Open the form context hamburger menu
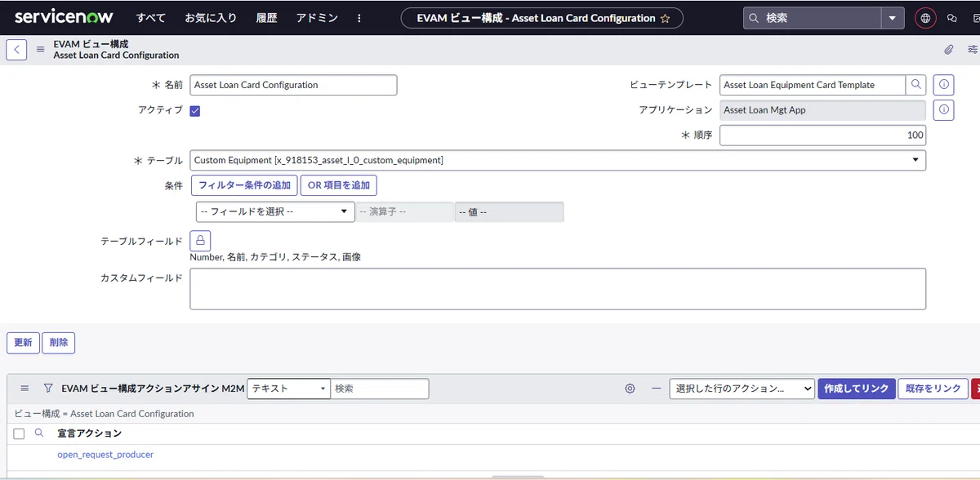The height and width of the screenshot is (480, 980). 40,50
